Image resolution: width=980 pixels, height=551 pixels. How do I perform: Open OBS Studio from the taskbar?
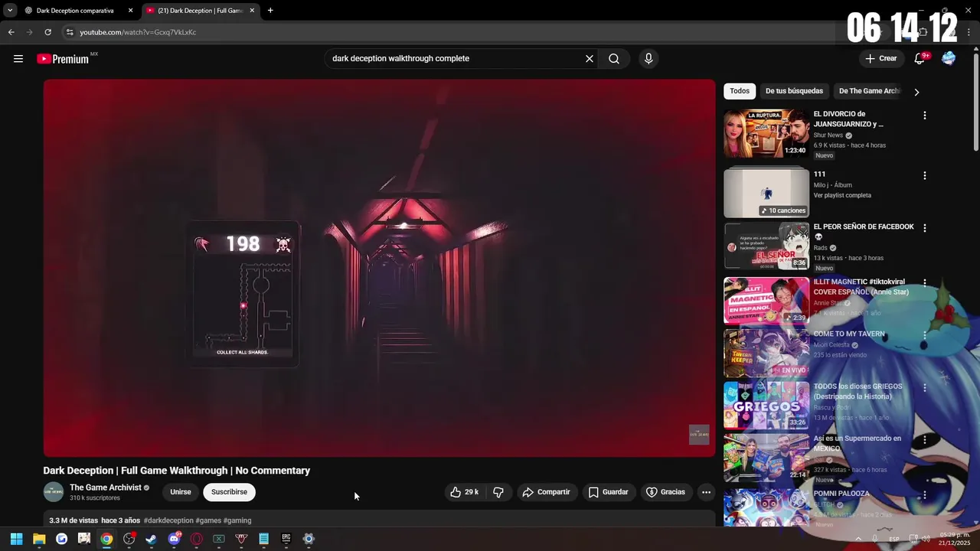129,539
